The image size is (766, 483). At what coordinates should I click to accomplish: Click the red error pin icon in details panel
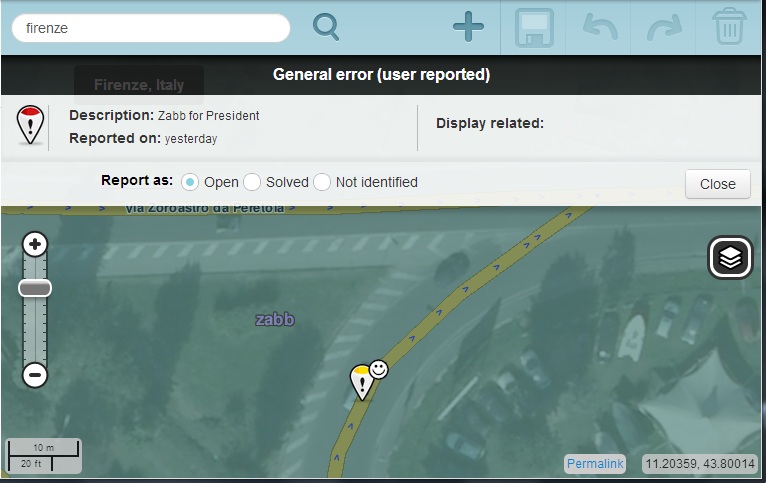[30, 125]
